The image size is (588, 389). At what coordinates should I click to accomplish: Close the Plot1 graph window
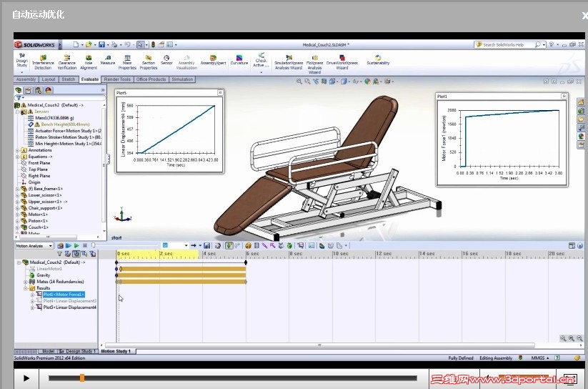click(x=564, y=96)
